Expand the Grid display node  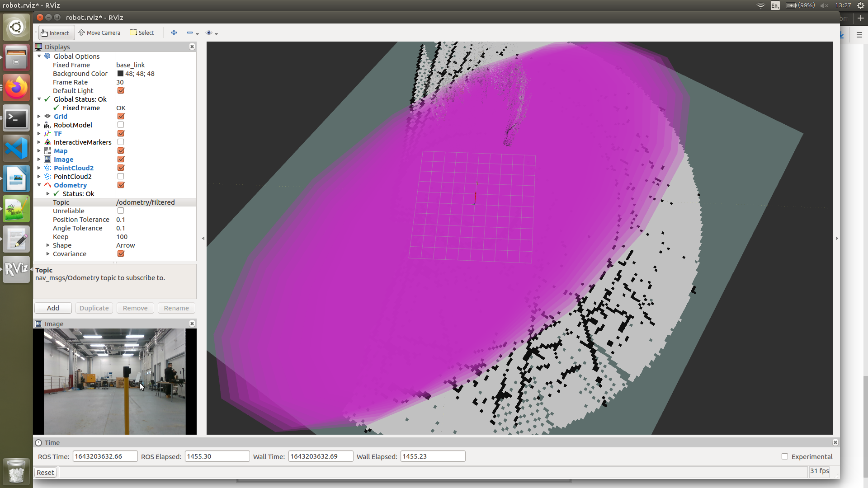(39, 116)
